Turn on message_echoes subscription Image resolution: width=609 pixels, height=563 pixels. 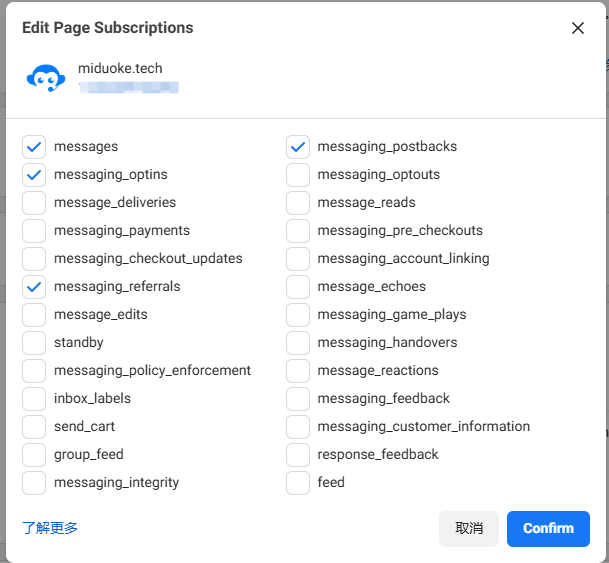tap(298, 287)
